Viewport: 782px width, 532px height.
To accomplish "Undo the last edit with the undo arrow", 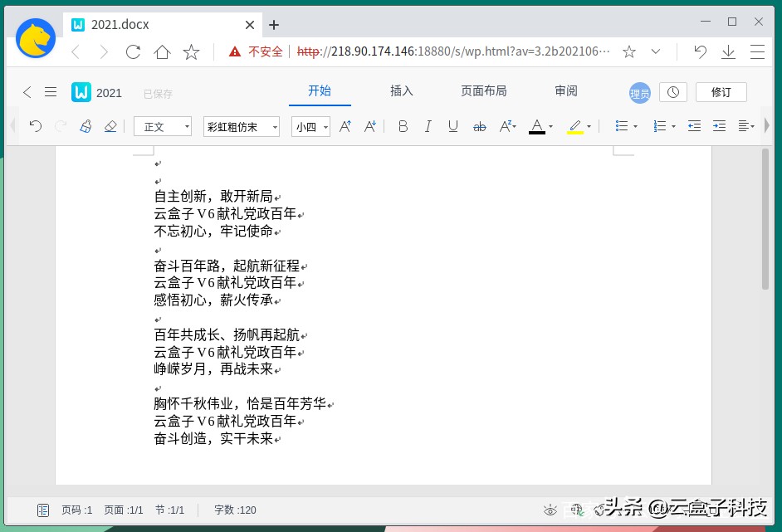I will tap(34, 126).
